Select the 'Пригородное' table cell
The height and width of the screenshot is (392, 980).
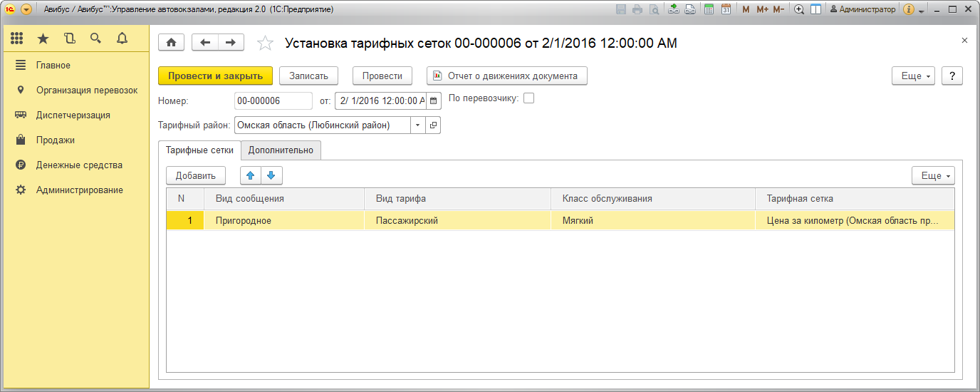[x=285, y=221]
